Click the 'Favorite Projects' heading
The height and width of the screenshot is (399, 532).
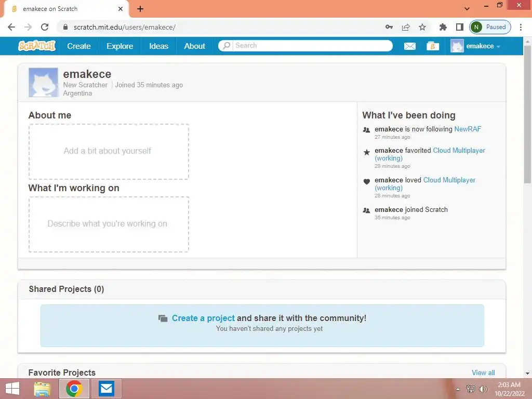point(62,373)
